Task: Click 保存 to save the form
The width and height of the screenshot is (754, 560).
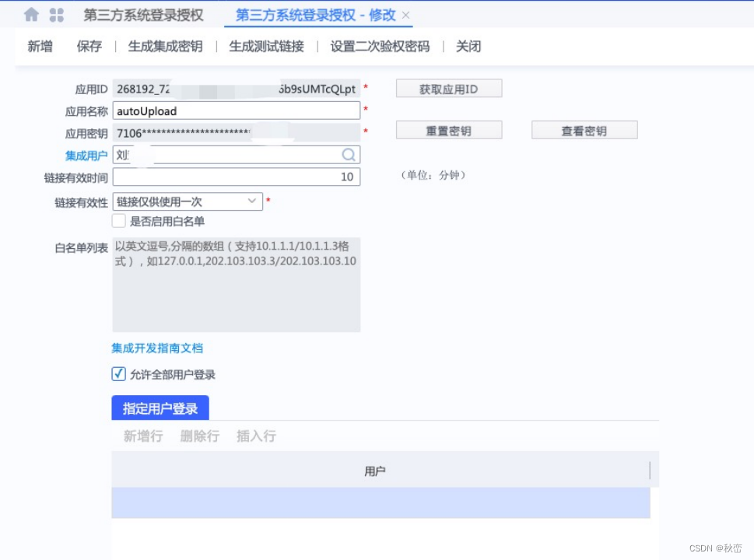Action: point(89,46)
